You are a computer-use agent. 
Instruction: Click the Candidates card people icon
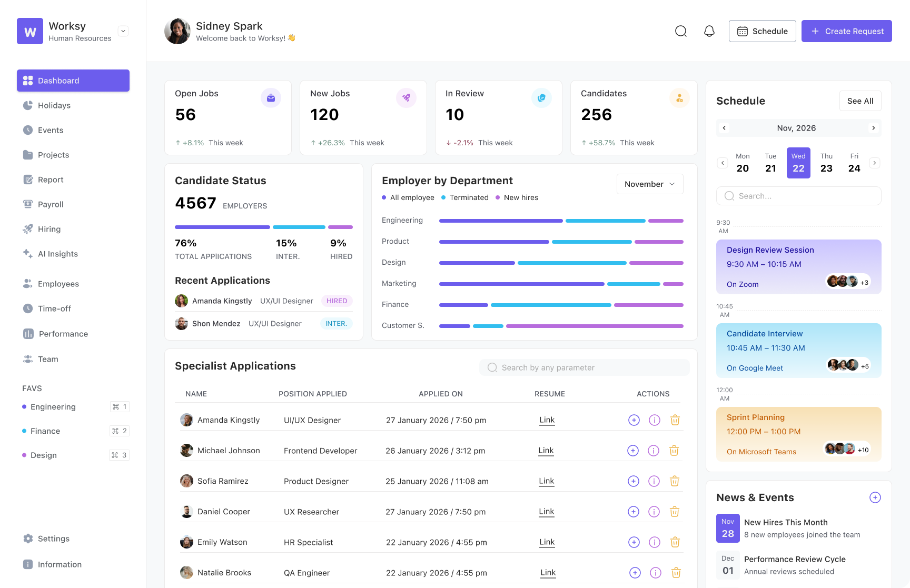point(679,98)
